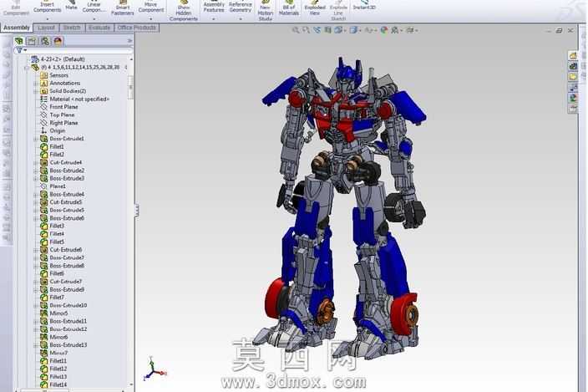Click the feature tree vertical scrollbar
This screenshot has width=588, height=392.
[131, 87]
